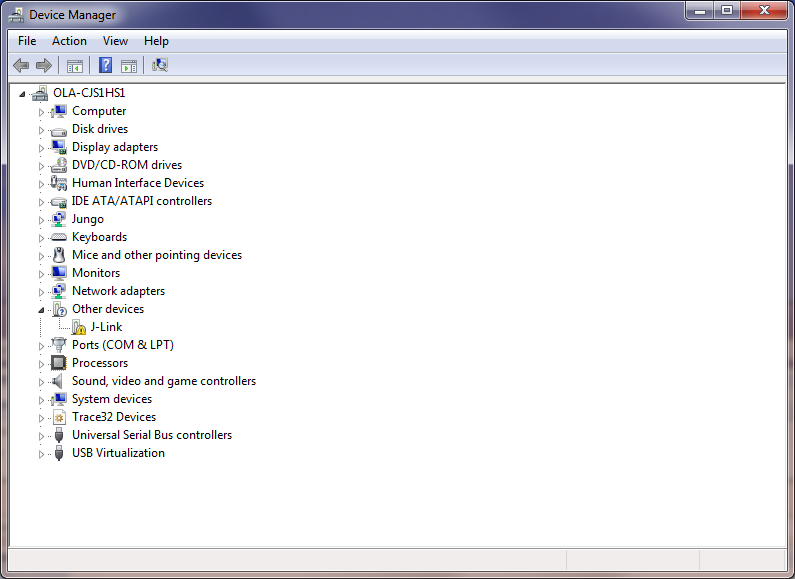Expand the Disk drives node arrow

[x=41, y=130]
